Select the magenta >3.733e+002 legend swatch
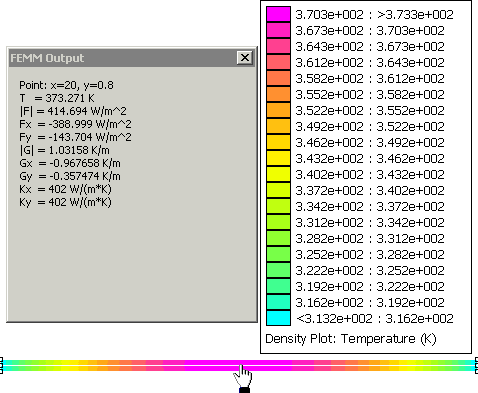 pyautogui.click(x=278, y=14)
